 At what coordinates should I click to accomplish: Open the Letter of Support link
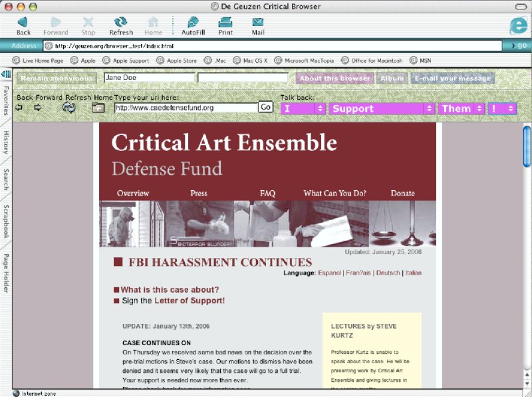[190, 301]
